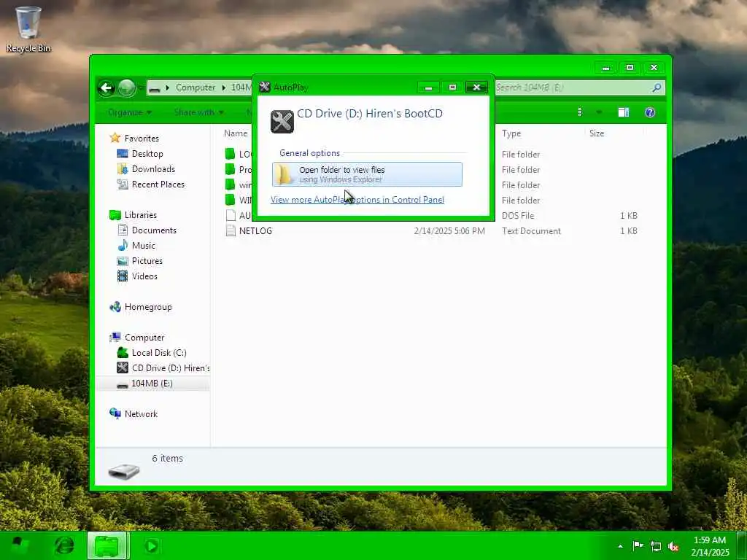This screenshot has height=560, width=747.
Task: Choose Open folder to view files option
Action: (x=367, y=174)
